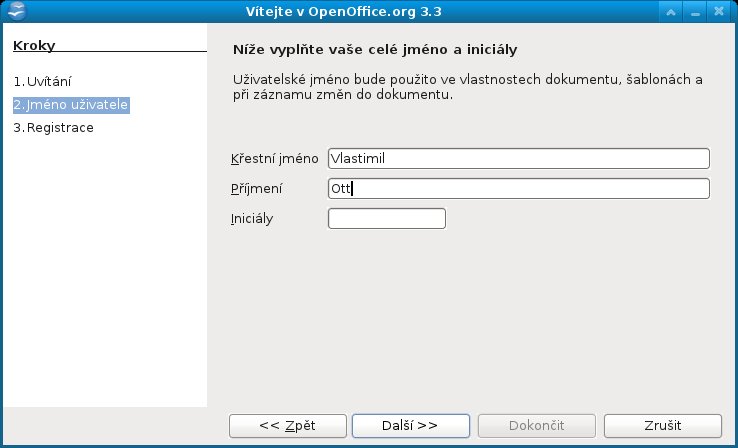This screenshot has width=738, height=448.
Task: Click the Příjmení field containing Ott
Action: pyautogui.click(x=519, y=189)
